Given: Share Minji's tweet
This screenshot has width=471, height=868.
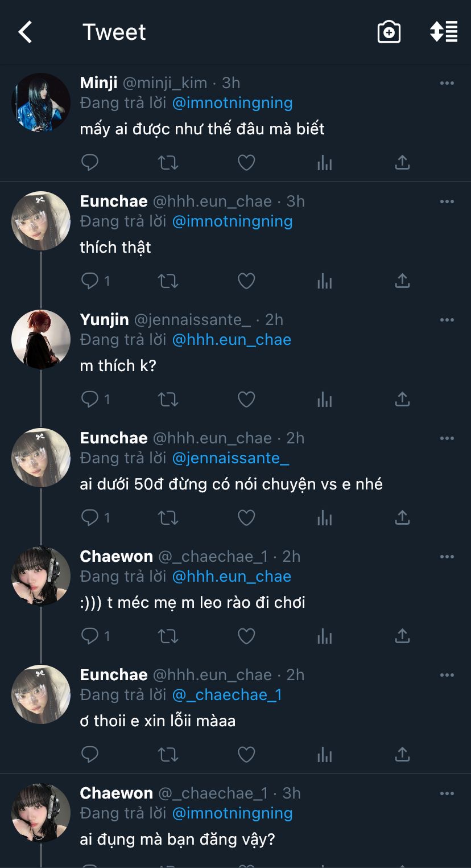Looking at the screenshot, I should click(402, 163).
